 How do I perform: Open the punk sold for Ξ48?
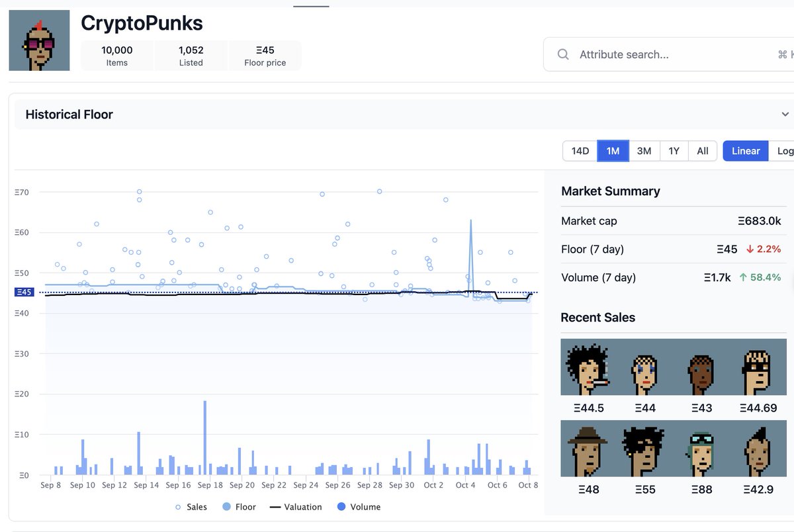[x=588, y=449]
